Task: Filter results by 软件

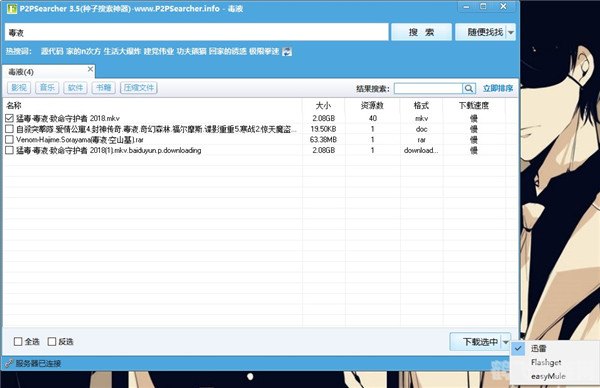Action: (x=75, y=88)
